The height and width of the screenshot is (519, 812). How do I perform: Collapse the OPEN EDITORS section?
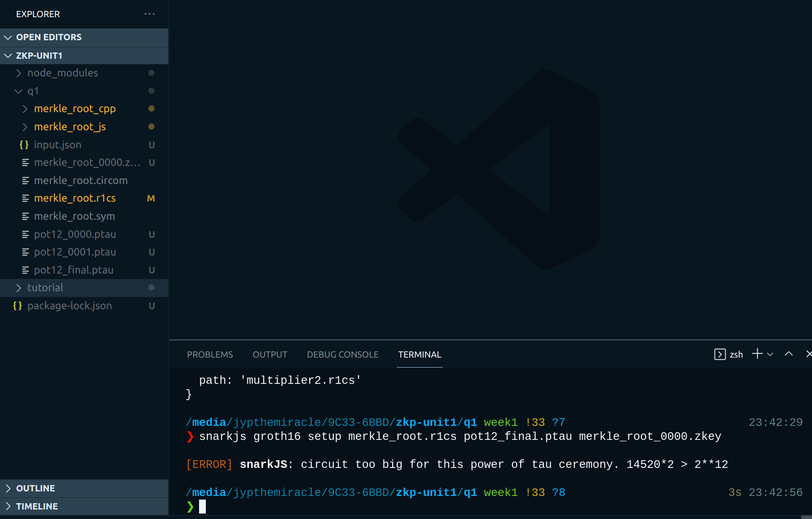point(84,37)
